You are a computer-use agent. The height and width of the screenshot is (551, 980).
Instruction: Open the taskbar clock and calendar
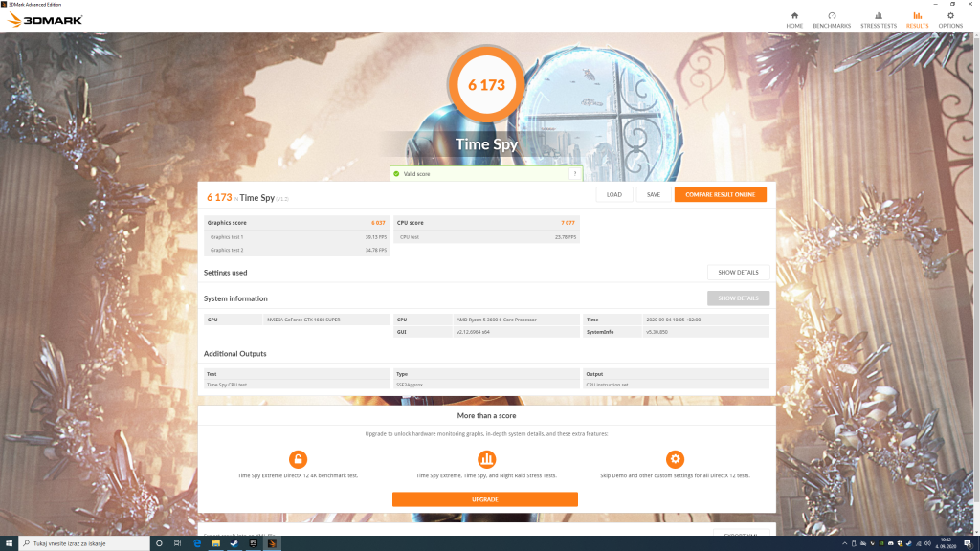coord(945,543)
